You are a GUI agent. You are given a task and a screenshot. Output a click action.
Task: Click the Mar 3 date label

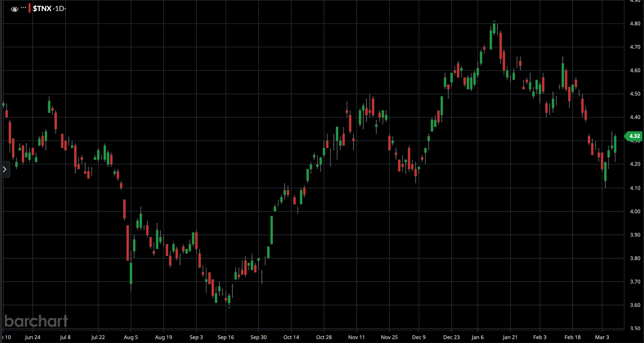(x=602, y=337)
